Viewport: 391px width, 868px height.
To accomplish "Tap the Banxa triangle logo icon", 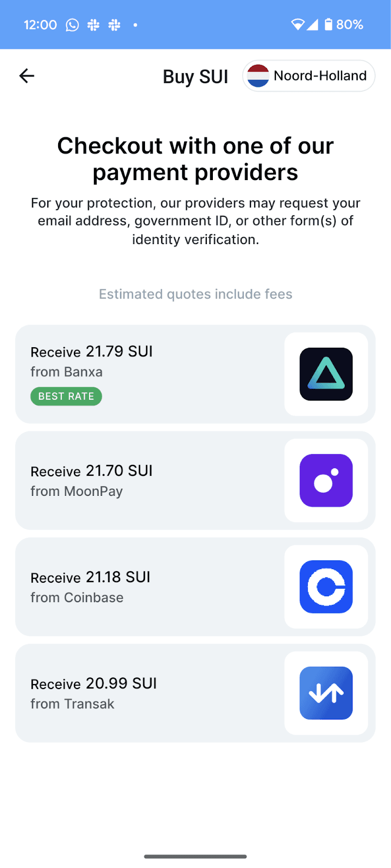I will pyautogui.click(x=326, y=374).
